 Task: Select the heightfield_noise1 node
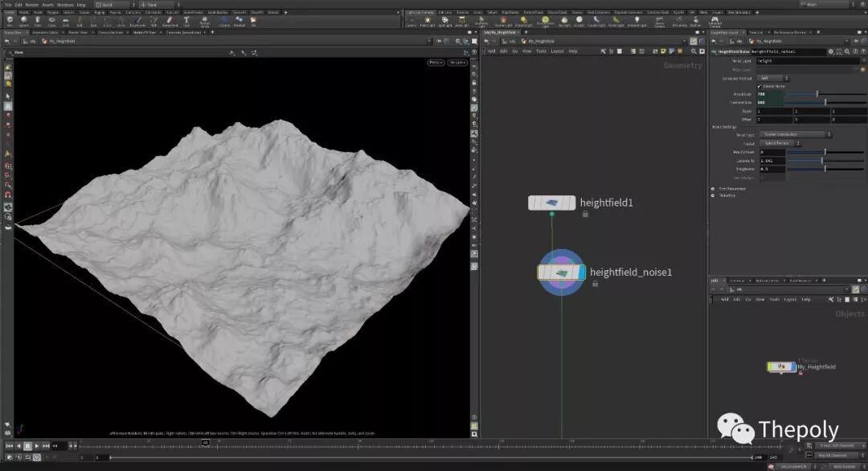[561, 272]
